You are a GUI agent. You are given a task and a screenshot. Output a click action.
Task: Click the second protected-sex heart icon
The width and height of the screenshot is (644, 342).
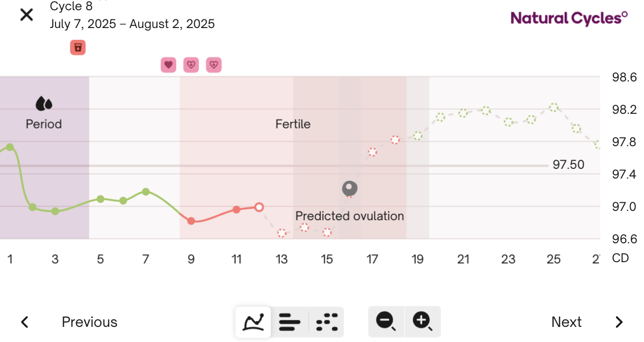(x=191, y=64)
